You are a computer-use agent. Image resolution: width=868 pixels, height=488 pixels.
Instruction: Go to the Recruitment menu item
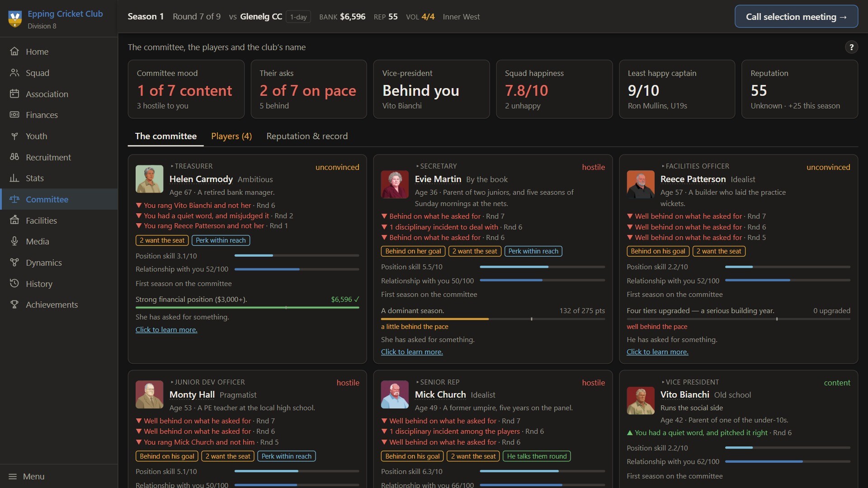(59, 157)
